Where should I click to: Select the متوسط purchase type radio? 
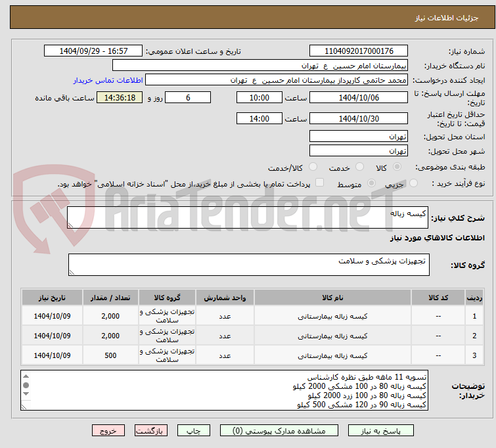[371, 183]
